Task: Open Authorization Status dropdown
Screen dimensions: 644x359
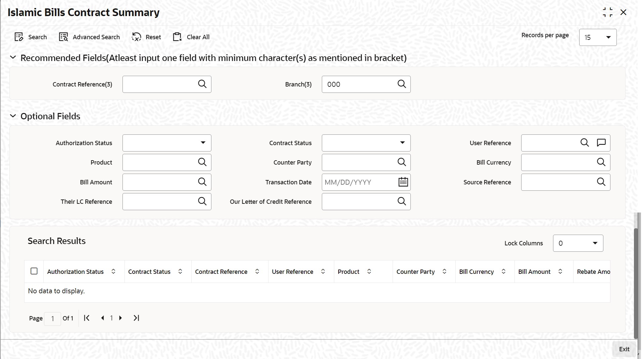Action: (x=167, y=143)
